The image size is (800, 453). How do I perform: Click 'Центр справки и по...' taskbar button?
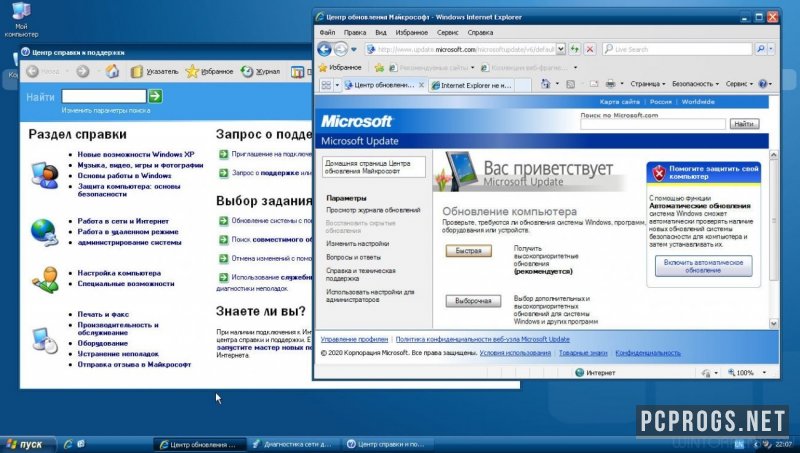[x=387, y=444]
